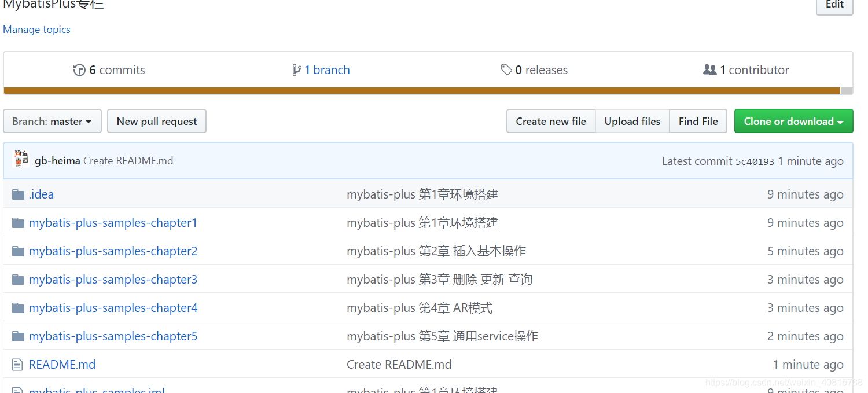Click 1 minute ago in README.md row
The image size is (868, 393).
pyautogui.click(x=808, y=365)
